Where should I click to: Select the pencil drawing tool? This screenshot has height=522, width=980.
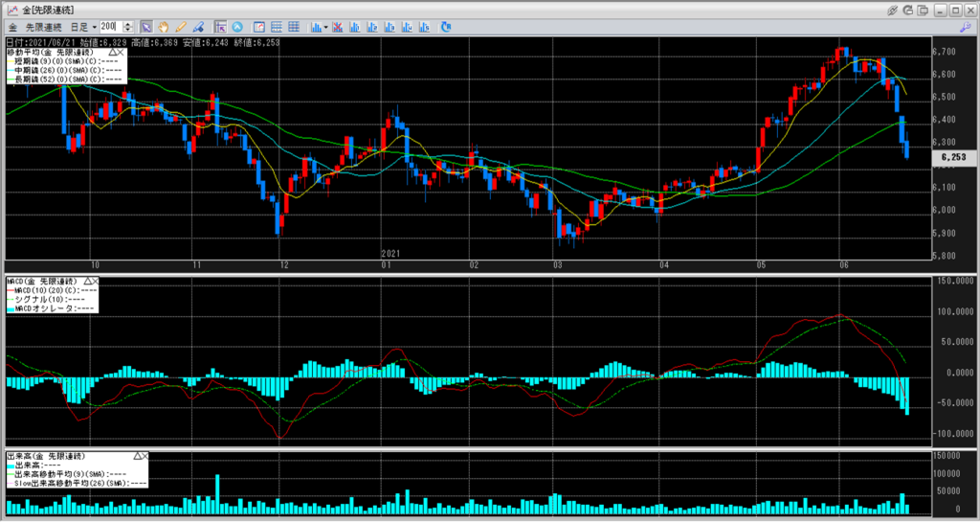click(x=179, y=26)
